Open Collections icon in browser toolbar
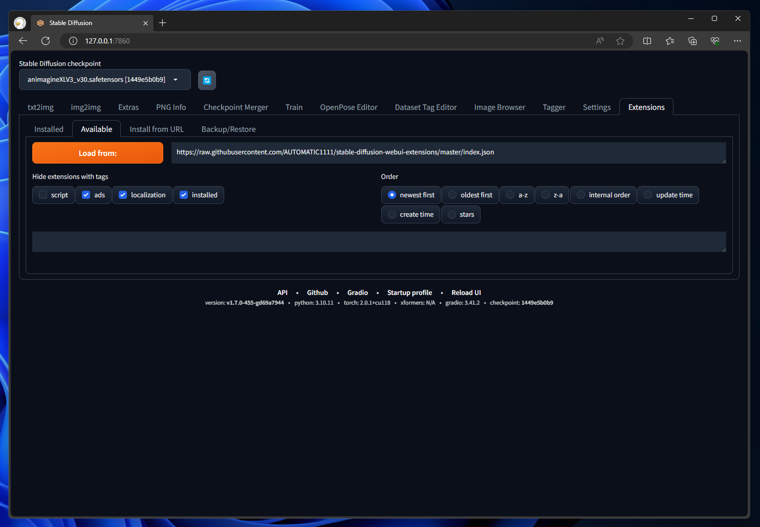The image size is (760, 527). [693, 41]
